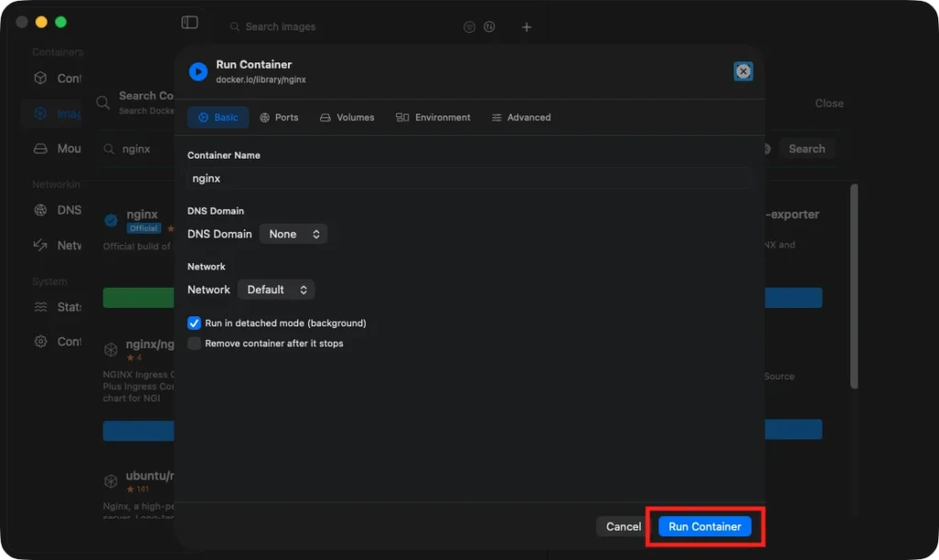Click the Advanced tab sliders icon
The width and height of the screenshot is (939, 560).
pos(496,118)
